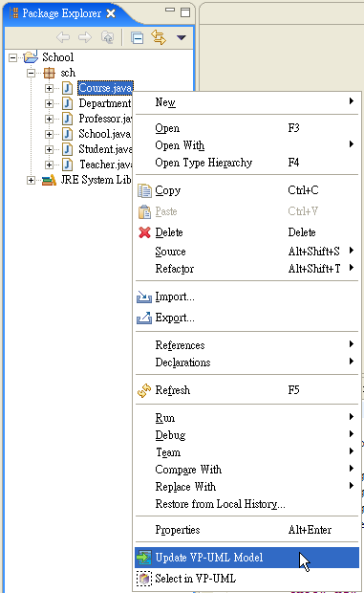Image resolution: width=364 pixels, height=593 pixels.
Task: Close the Package Explorer tab
Action: click(111, 13)
